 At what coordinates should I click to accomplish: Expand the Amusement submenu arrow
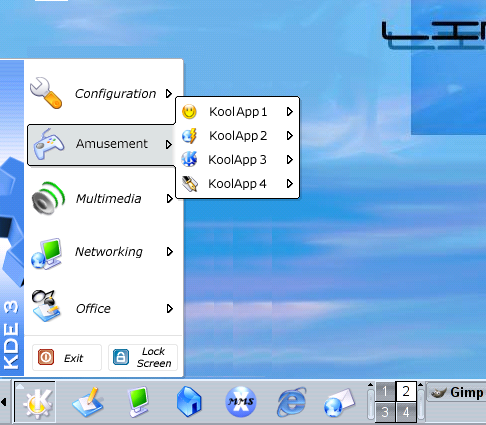(x=169, y=145)
